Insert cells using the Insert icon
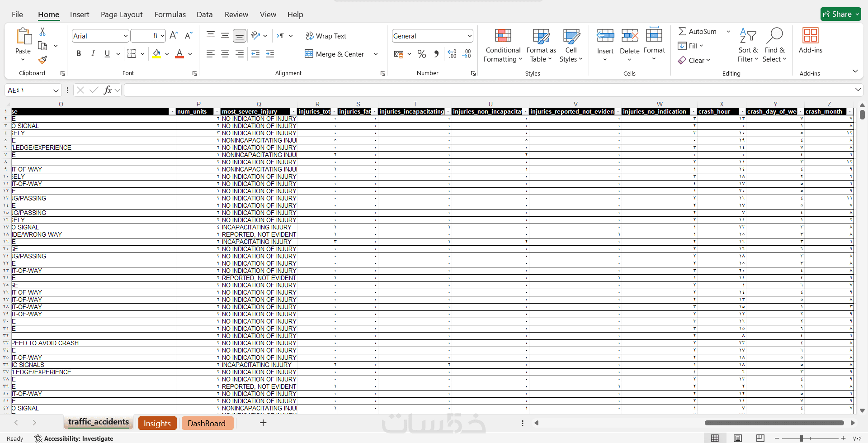This screenshot has height=443, width=868. pyautogui.click(x=605, y=35)
